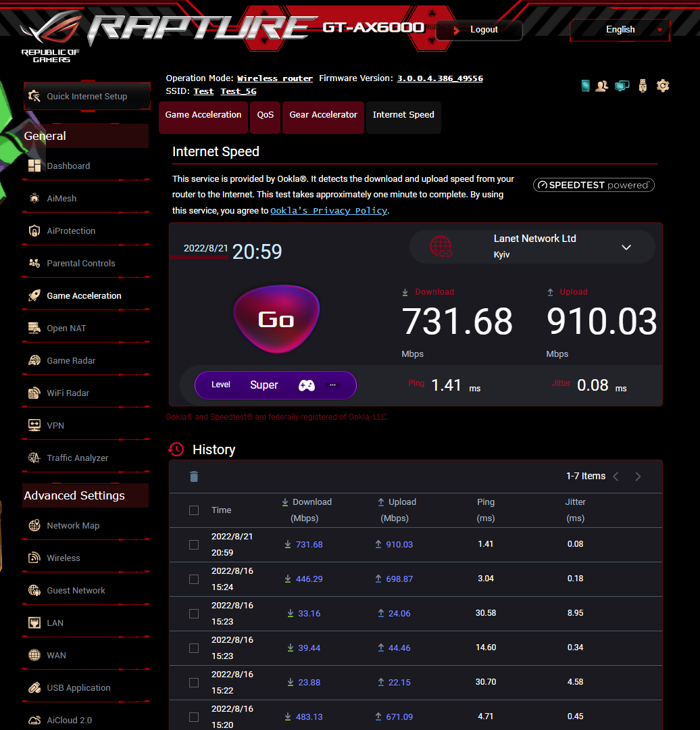
Task: Click Parental Controls family icon
Action: 34,263
